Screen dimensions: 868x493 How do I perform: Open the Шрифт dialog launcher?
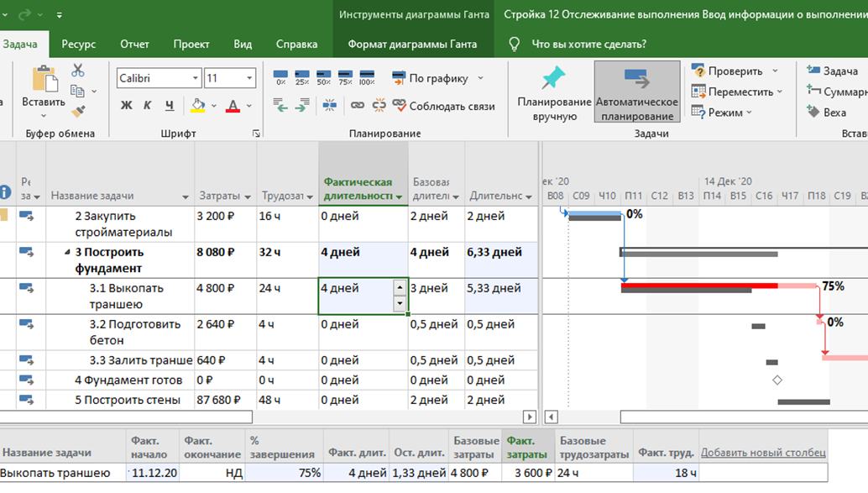pyautogui.click(x=256, y=134)
